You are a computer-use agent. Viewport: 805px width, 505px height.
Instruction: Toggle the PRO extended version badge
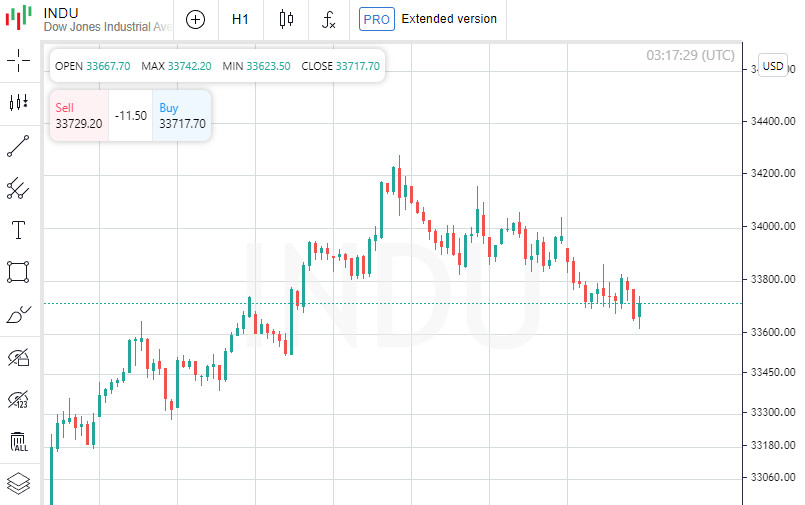pos(377,19)
